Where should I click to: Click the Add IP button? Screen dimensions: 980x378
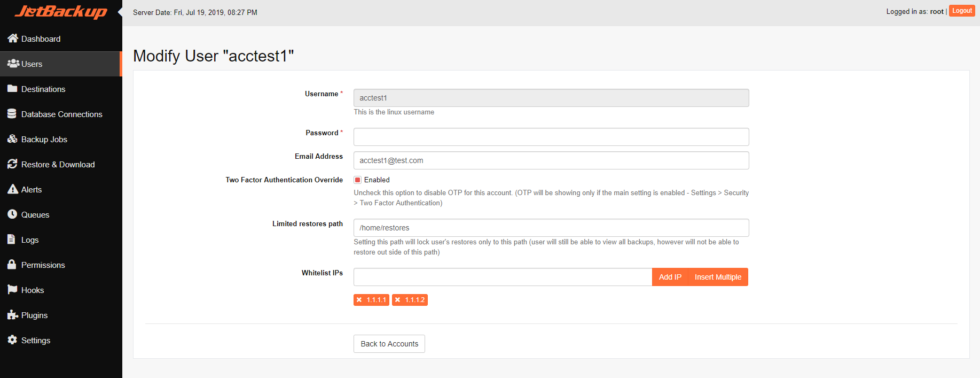coord(670,277)
